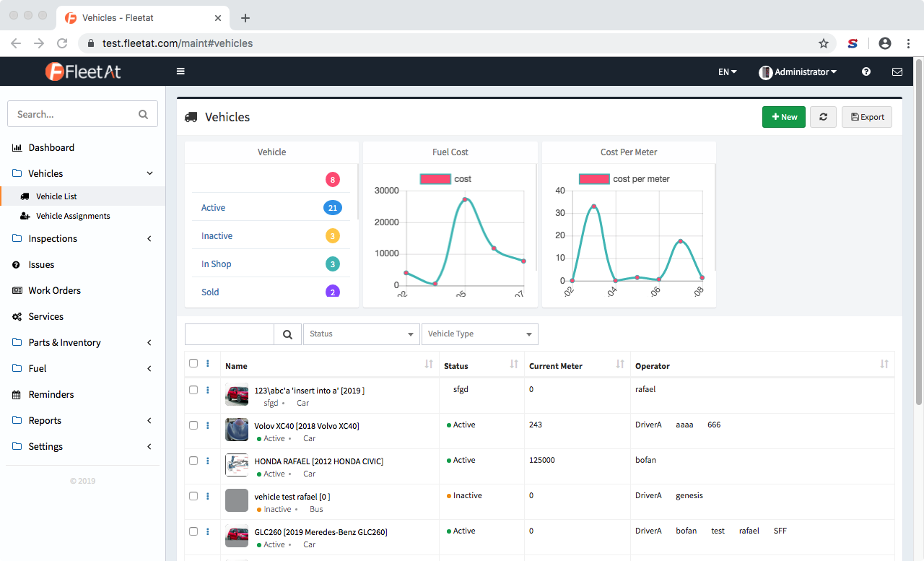Screen dimensions: 924x561
Task: Click the sidebar search magnifier icon
Action: [x=143, y=114]
